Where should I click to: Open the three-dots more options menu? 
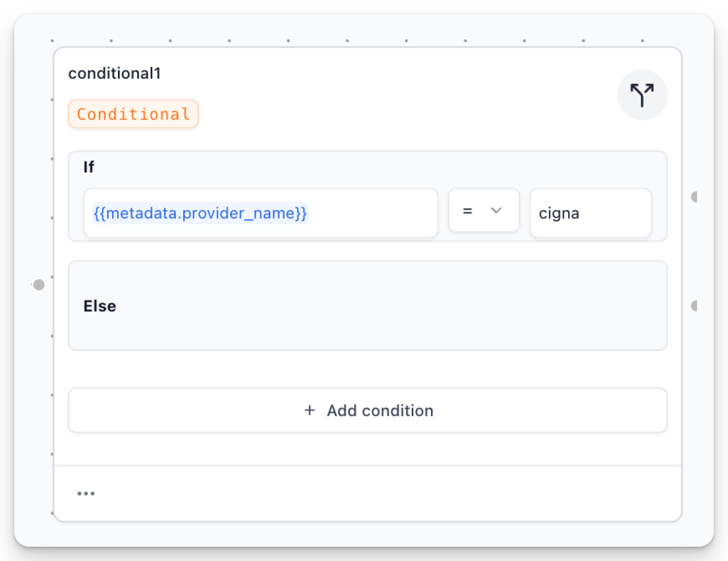click(86, 494)
